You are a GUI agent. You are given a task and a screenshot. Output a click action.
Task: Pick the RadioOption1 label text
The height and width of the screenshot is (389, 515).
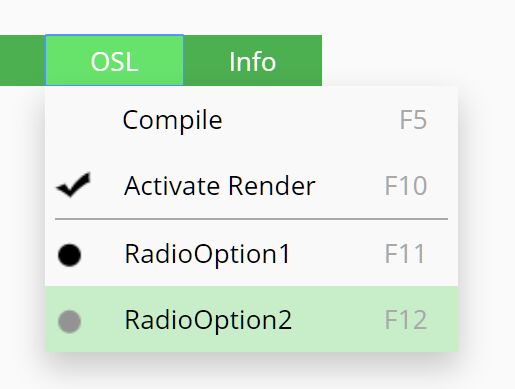[x=207, y=254]
